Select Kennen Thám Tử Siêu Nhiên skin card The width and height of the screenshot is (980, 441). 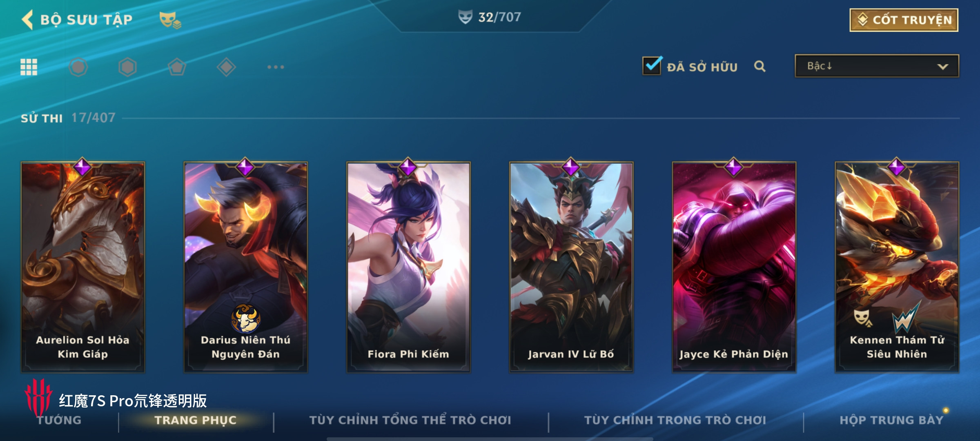coord(897,267)
